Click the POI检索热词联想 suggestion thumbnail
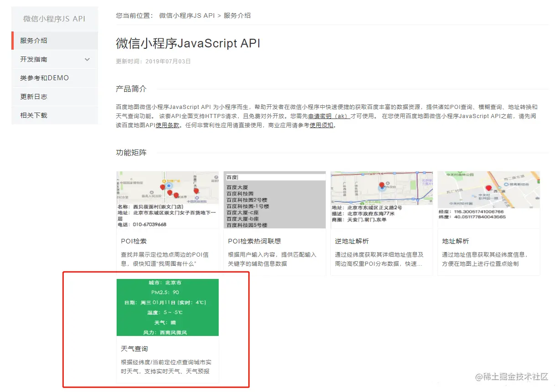 click(275, 200)
